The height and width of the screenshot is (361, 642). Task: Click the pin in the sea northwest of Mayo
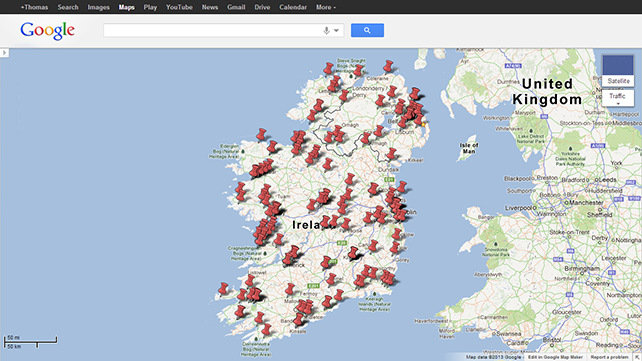tap(261, 134)
